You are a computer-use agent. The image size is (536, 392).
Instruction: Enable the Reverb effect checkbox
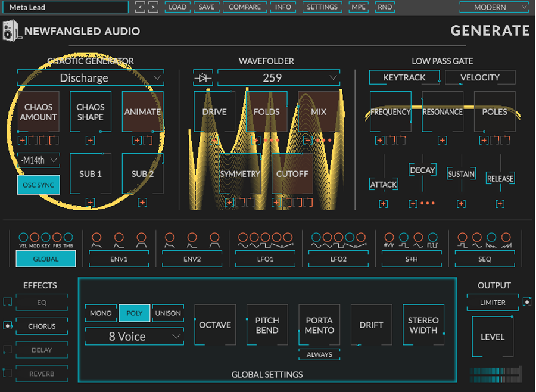(x=8, y=373)
